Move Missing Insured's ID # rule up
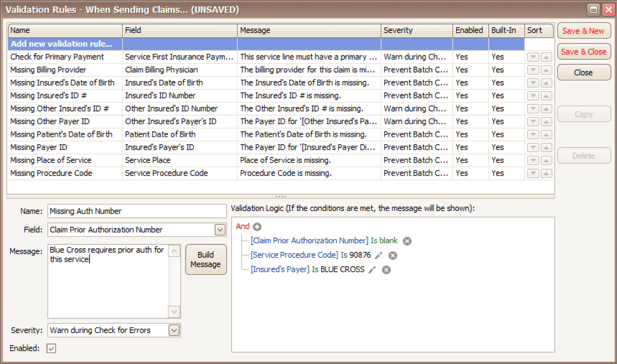Image resolution: width=617 pixels, height=364 pixels. [x=546, y=96]
